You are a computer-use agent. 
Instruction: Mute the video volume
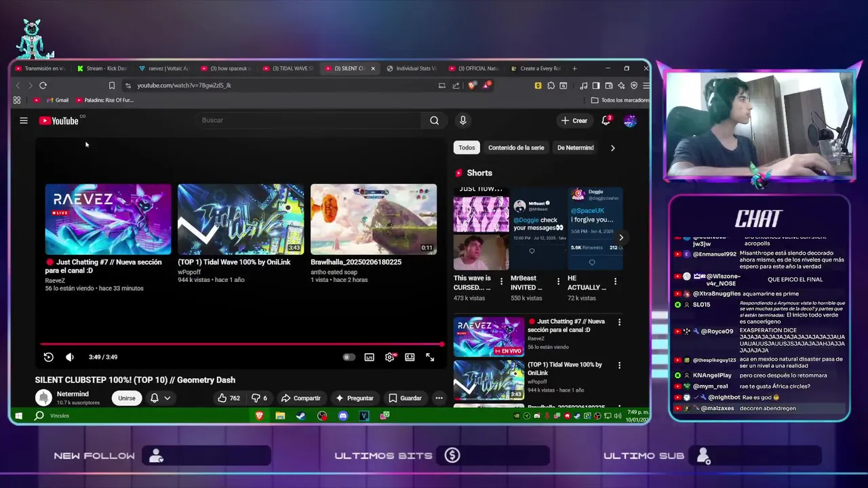pos(70,357)
